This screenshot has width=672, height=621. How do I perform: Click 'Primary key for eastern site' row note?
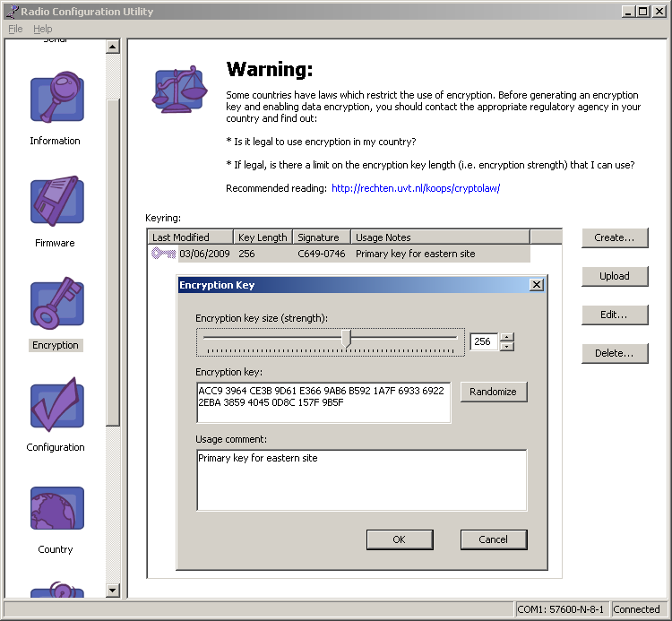[x=415, y=254]
